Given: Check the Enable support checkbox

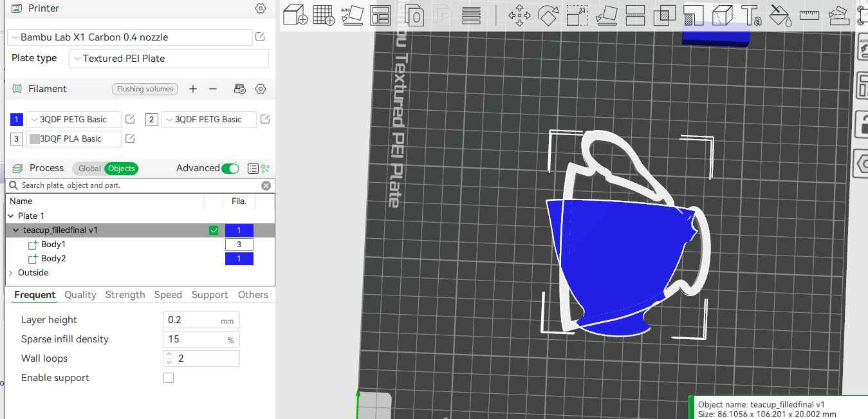Looking at the screenshot, I should (x=169, y=378).
